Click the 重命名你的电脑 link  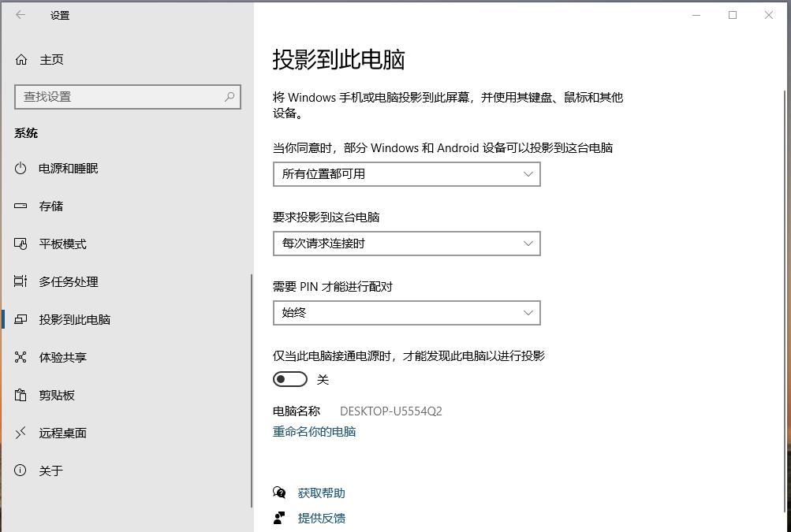point(314,431)
